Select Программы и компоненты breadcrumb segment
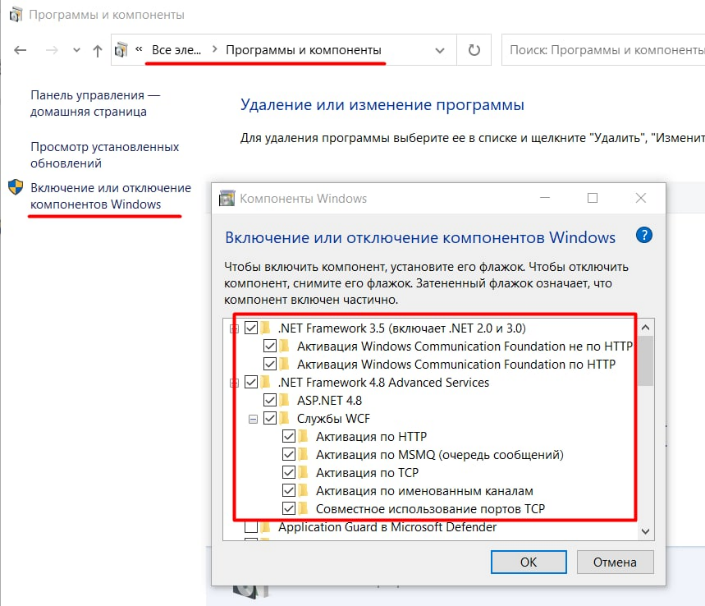The width and height of the screenshot is (705, 606). click(x=303, y=49)
